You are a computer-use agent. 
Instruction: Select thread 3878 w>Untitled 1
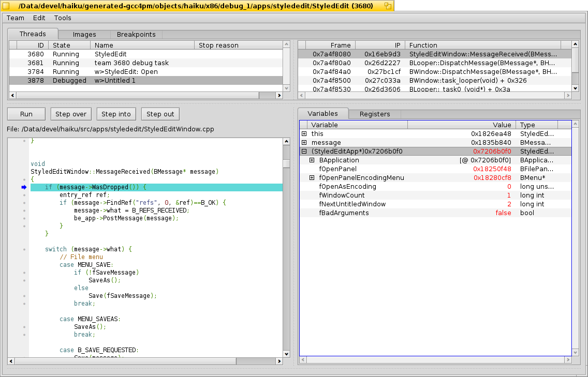click(x=146, y=81)
